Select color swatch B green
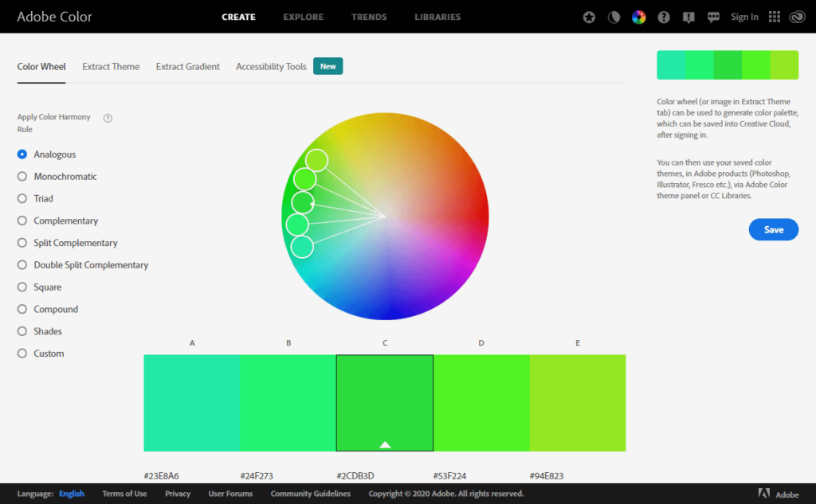 point(288,403)
